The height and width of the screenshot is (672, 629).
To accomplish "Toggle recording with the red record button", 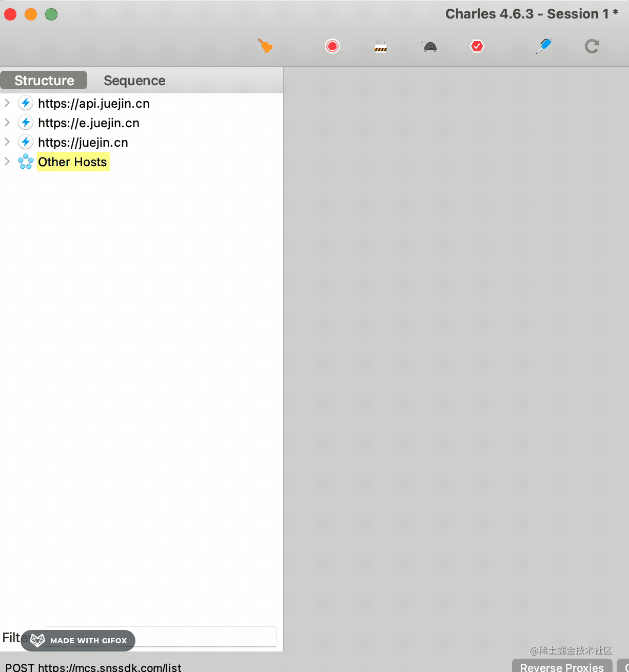I will [332, 47].
